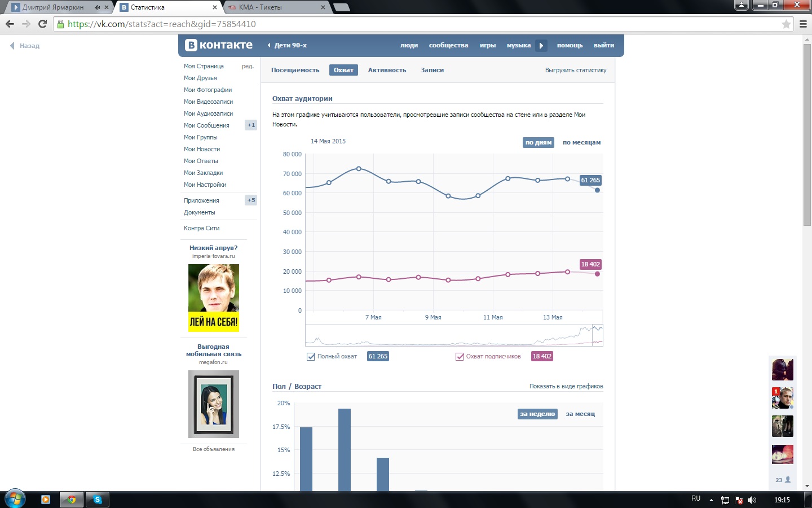Click the 61 265 data point on the blue line
This screenshot has height=508, width=812.
point(597,190)
